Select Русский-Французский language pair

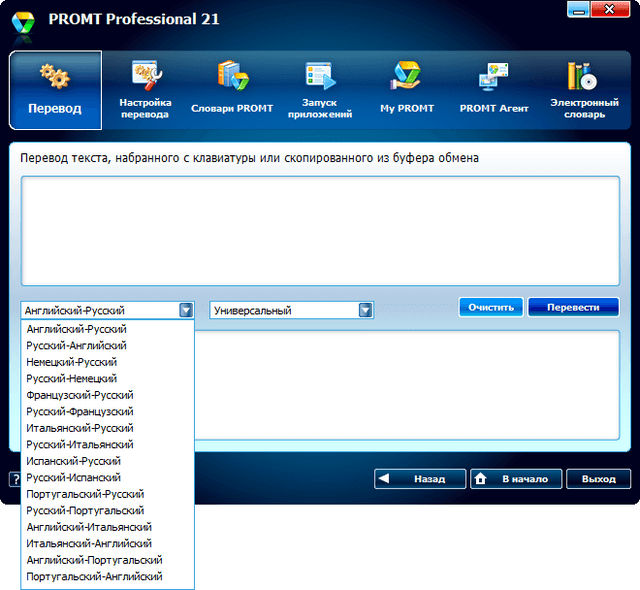click(x=107, y=411)
